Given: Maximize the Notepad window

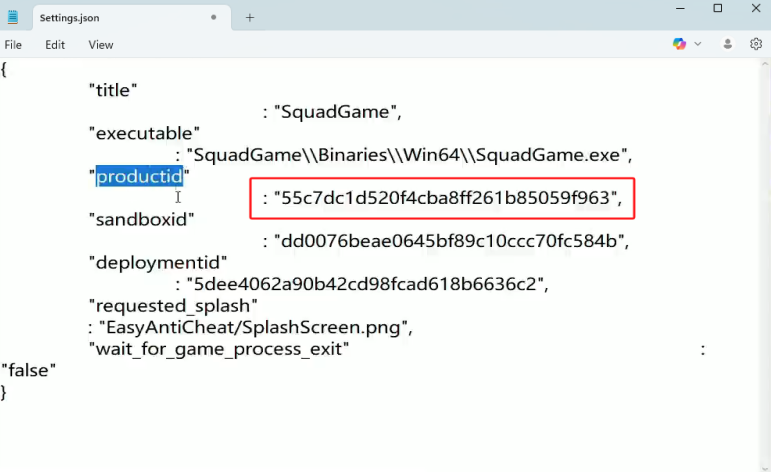Looking at the screenshot, I should tap(717, 9).
